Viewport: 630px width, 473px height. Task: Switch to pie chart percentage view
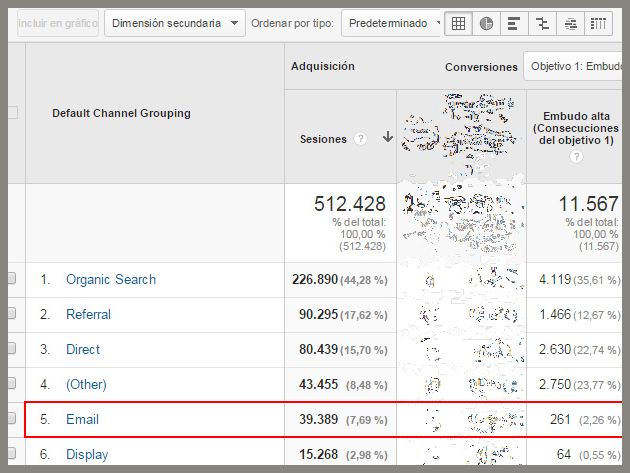[487, 23]
